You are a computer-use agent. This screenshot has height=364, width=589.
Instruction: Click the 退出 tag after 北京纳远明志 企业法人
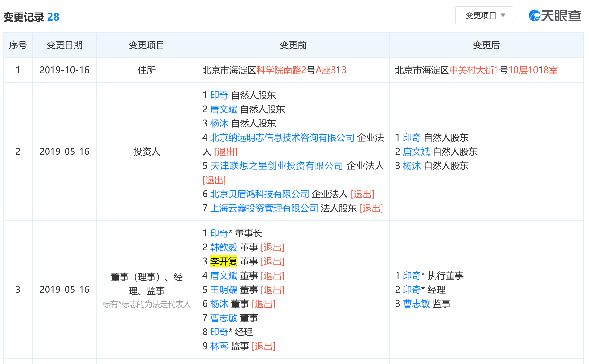[x=226, y=152]
